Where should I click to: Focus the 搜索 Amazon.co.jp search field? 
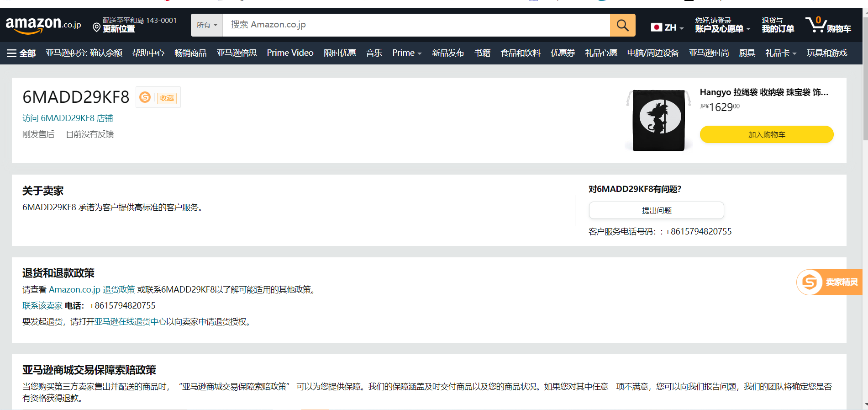click(x=416, y=25)
